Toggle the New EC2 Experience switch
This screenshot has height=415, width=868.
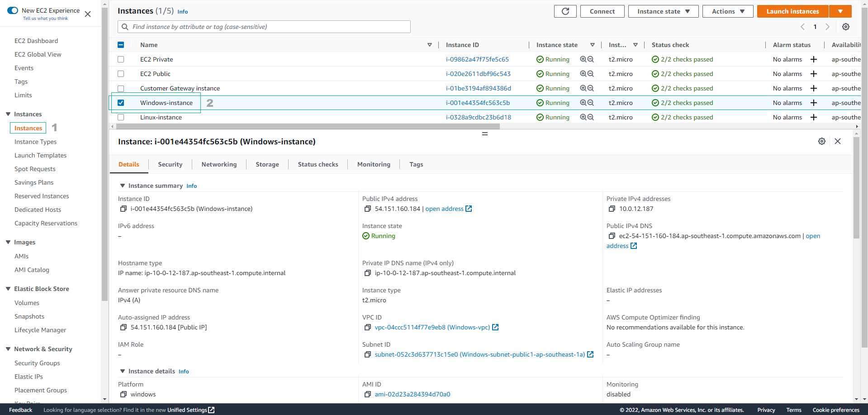point(13,10)
